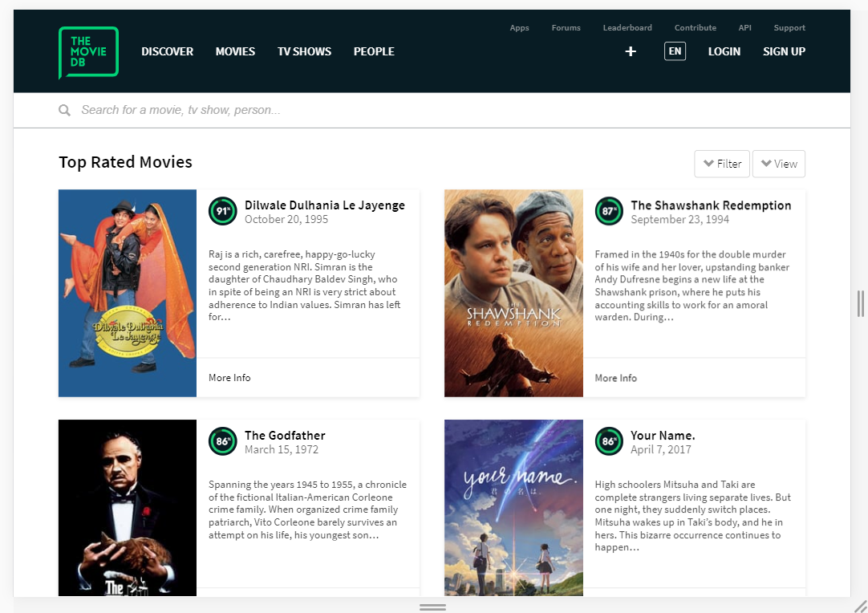Open Dilwale Dulhania Le Jayenge poster

pyautogui.click(x=128, y=293)
